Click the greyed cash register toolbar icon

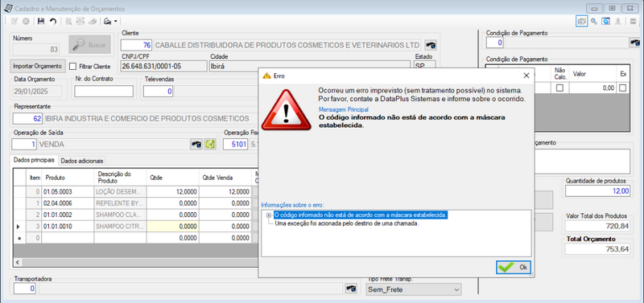click(93, 22)
